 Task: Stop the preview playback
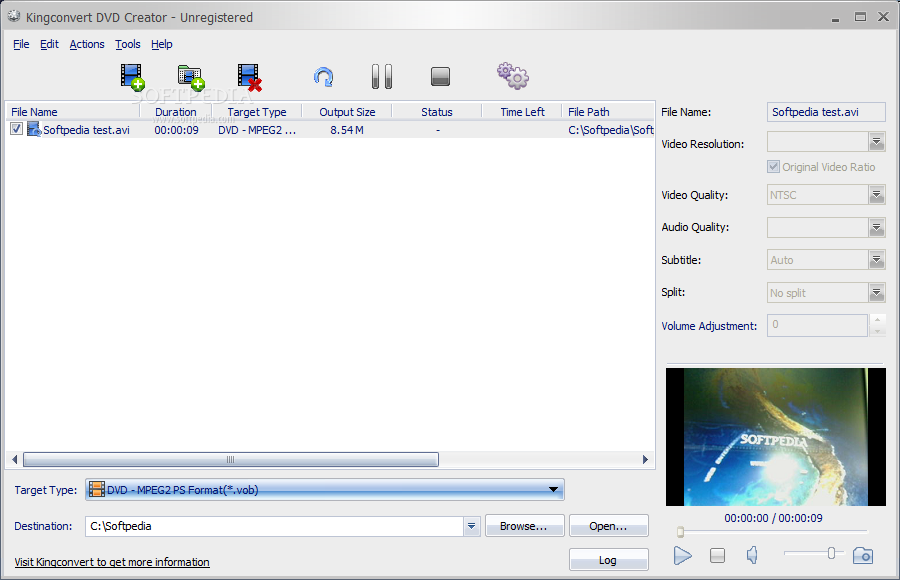717,555
